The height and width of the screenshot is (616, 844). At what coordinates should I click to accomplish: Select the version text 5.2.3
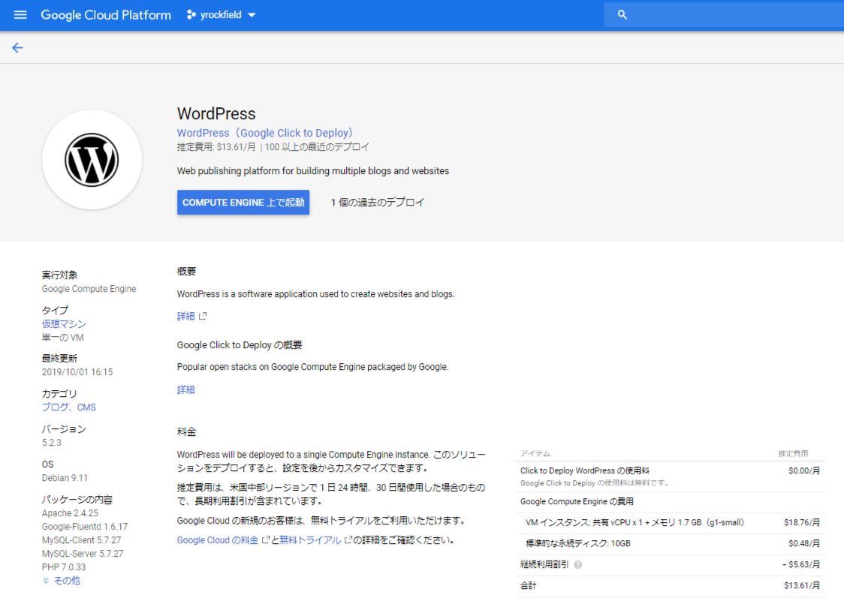[x=52, y=443]
